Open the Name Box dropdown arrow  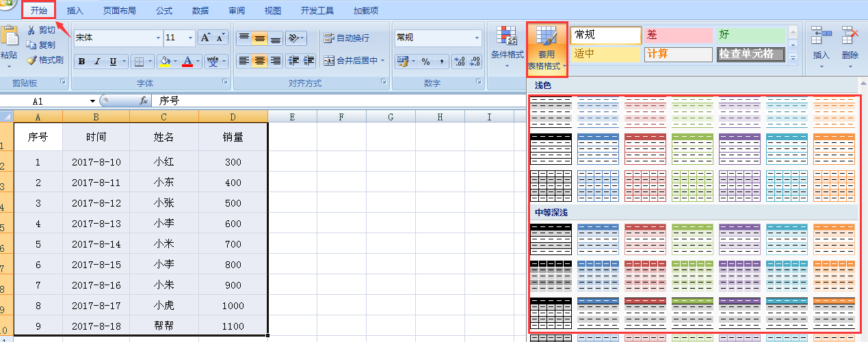tap(93, 101)
